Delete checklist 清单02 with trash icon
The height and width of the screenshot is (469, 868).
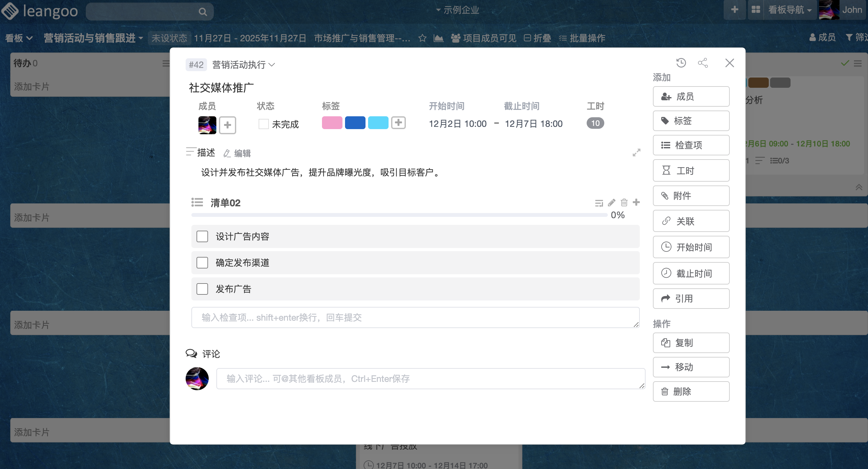[624, 202]
